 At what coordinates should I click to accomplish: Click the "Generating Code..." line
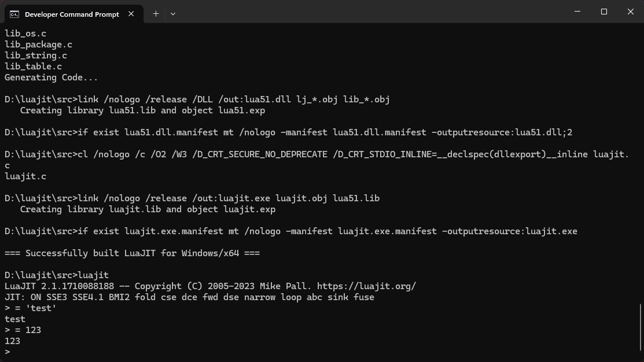click(51, 77)
